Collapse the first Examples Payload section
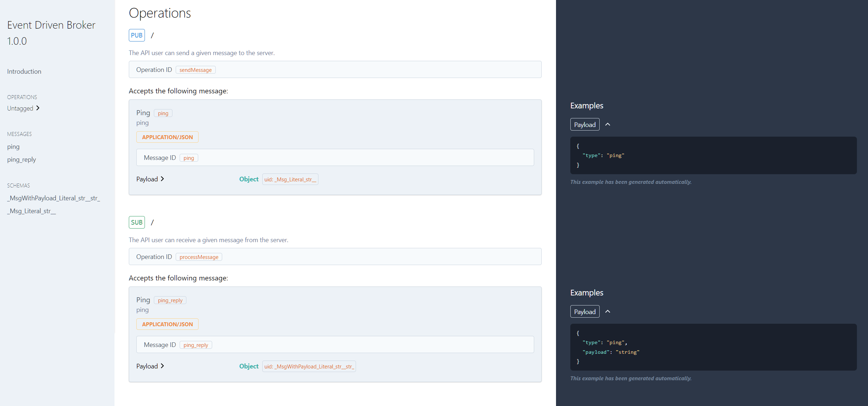Viewport: 868px width, 406px height. click(x=608, y=124)
